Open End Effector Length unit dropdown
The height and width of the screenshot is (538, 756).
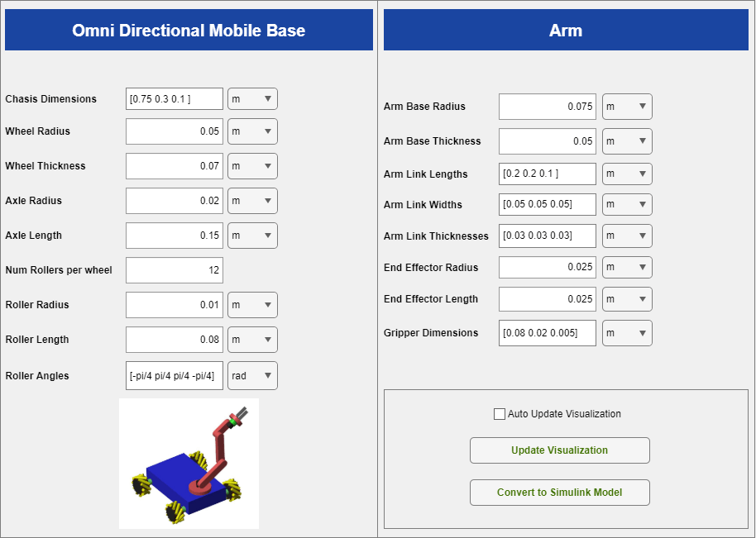pyautogui.click(x=627, y=299)
